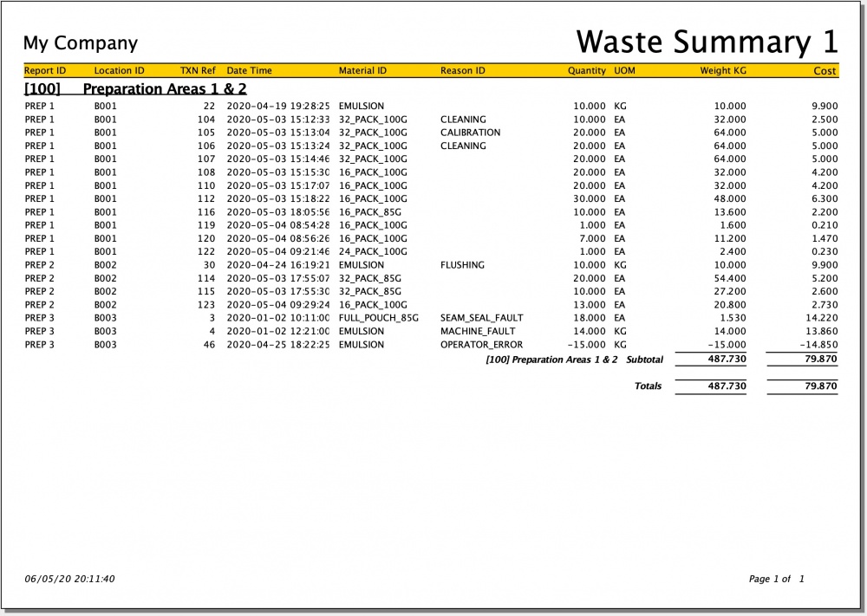Screen dimensions: 867x616
Task: Click the report timestamp in the footer
Action: click(69, 579)
